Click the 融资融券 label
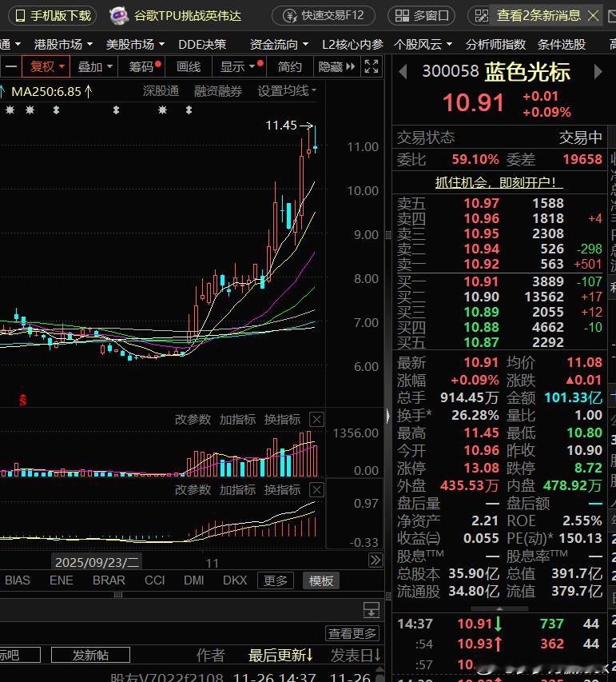The image size is (616, 682). pos(218,91)
